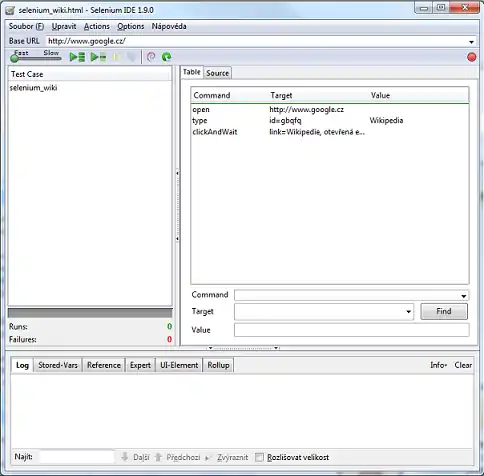Enable the Rozlišovat velikost checkbox
484x476 pixels.
click(x=259, y=457)
